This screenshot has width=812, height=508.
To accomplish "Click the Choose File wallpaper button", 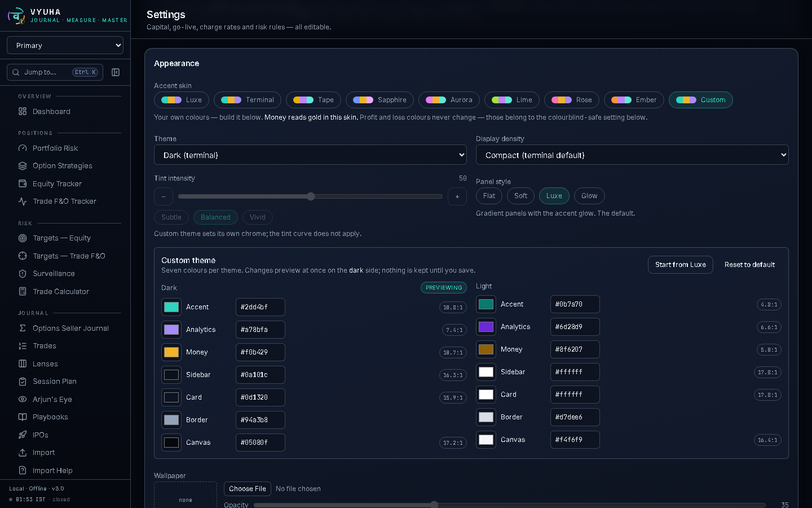I will (x=248, y=489).
